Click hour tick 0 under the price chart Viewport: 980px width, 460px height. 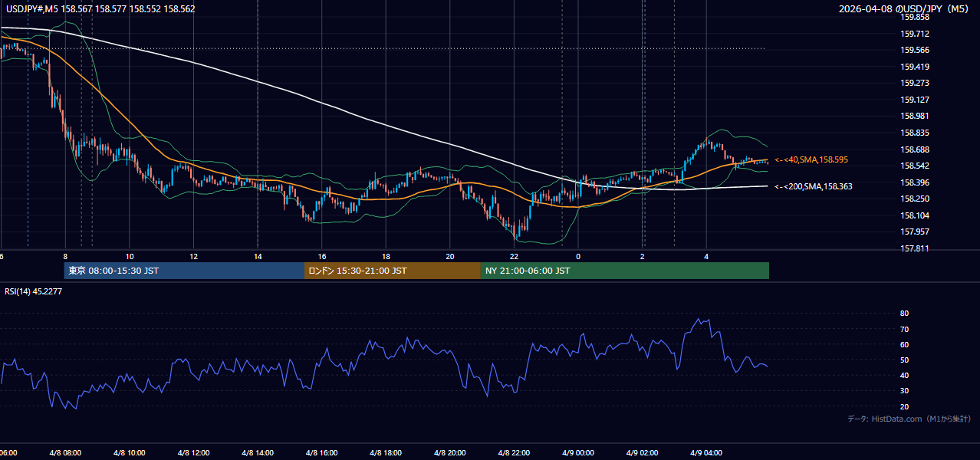[x=578, y=257]
